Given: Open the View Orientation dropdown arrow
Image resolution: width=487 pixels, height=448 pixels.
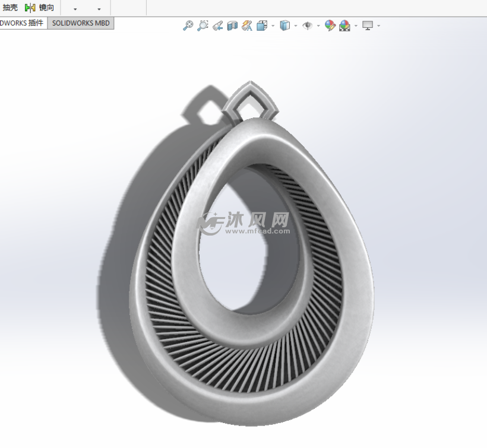Looking at the screenshot, I should point(273,26).
